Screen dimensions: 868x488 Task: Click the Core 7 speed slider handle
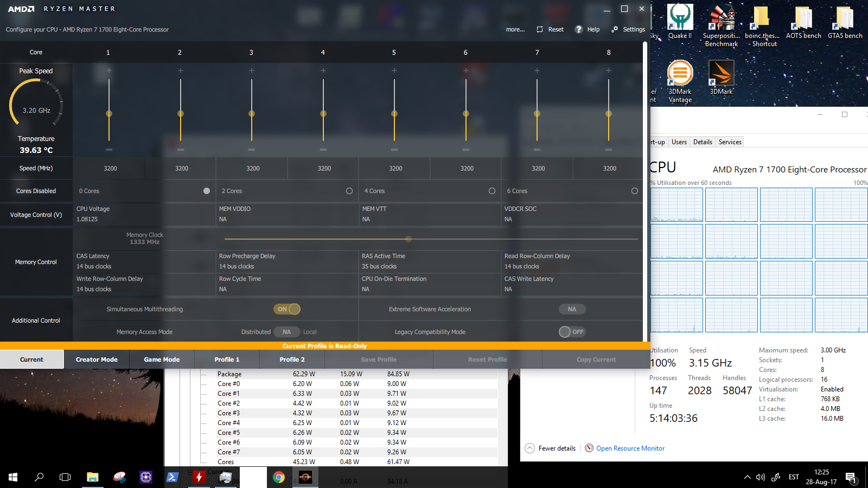(537, 114)
